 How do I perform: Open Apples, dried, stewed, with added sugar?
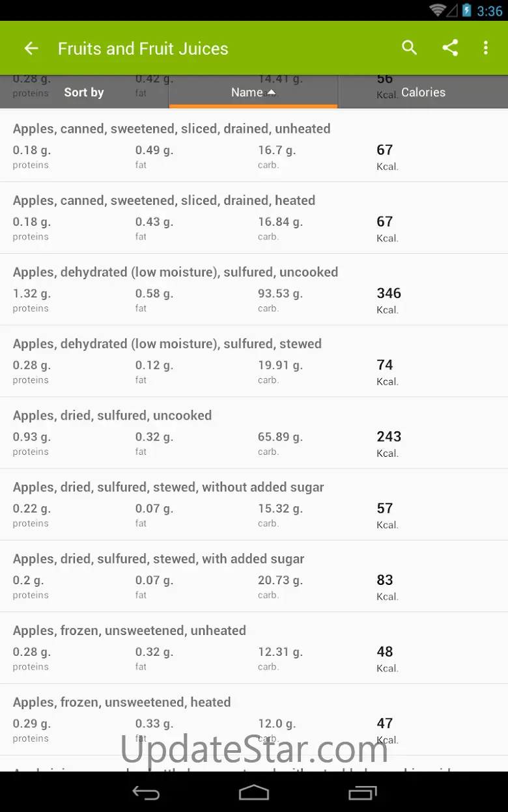click(254, 576)
